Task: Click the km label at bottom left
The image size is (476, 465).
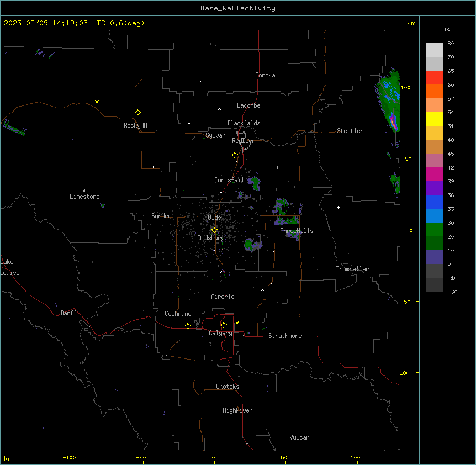Action: pos(8,458)
